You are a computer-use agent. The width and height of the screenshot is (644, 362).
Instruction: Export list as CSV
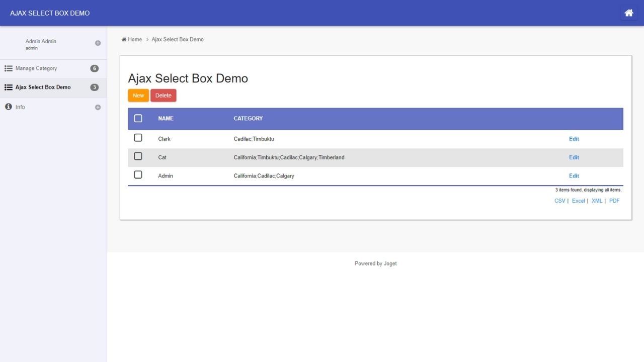click(559, 201)
